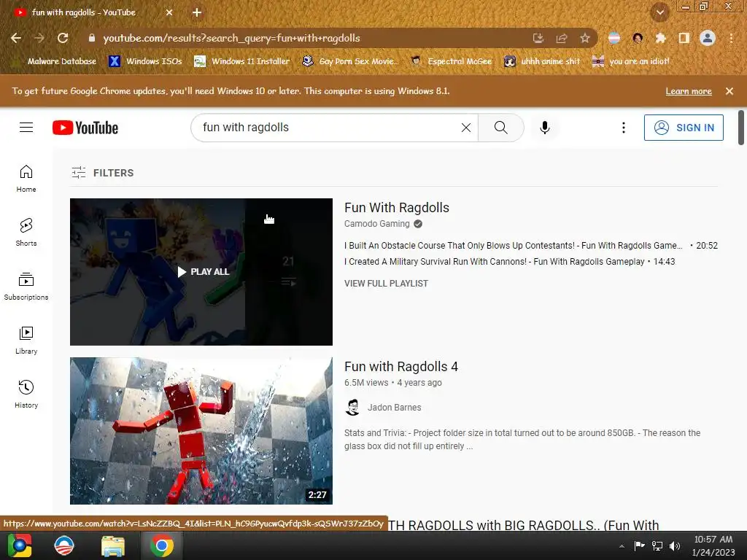Open the 'Fun with Ragdolls 4' title
The height and width of the screenshot is (560, 747).
401,367
